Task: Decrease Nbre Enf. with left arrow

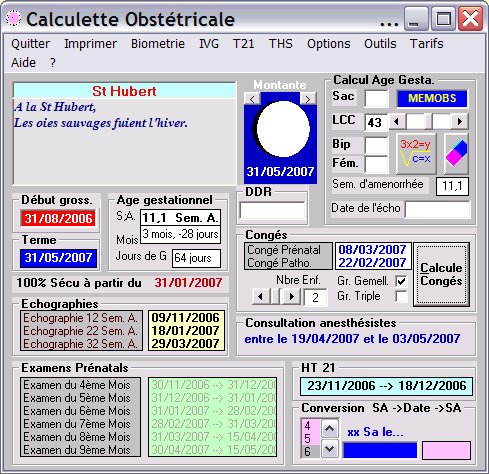Action: pyautogui.click(x=260, y=296)
